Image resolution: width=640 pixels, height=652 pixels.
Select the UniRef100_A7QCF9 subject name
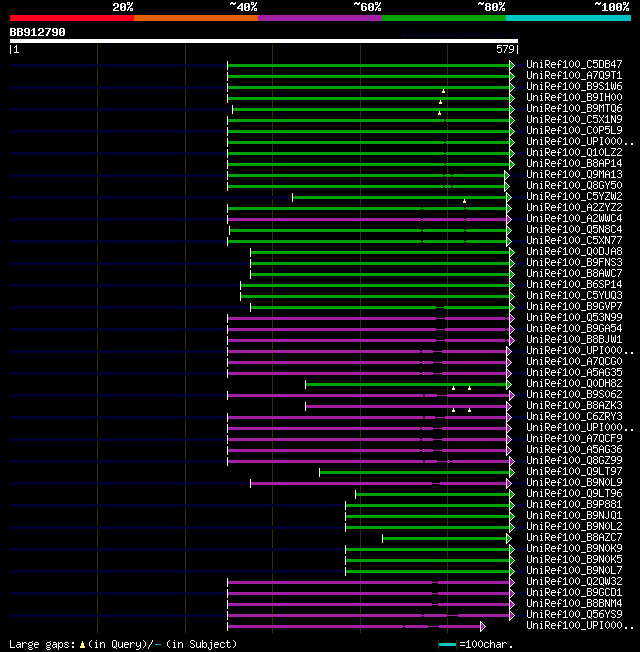[x=574, y=439]
